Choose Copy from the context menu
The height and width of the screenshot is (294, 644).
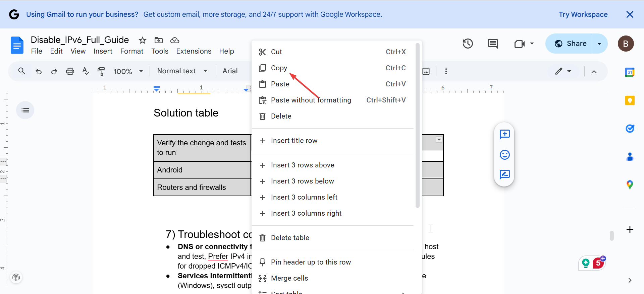(332, 68)
